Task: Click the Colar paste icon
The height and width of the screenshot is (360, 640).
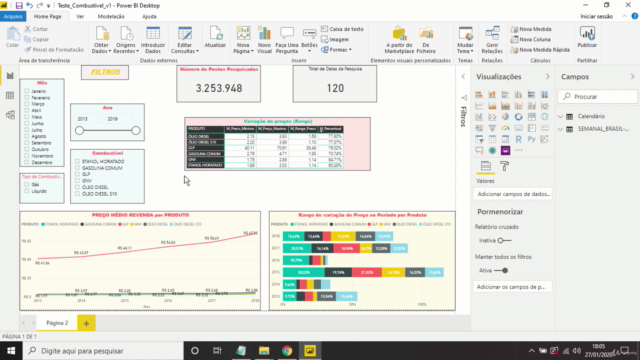Action: click(x=13, y=33)
